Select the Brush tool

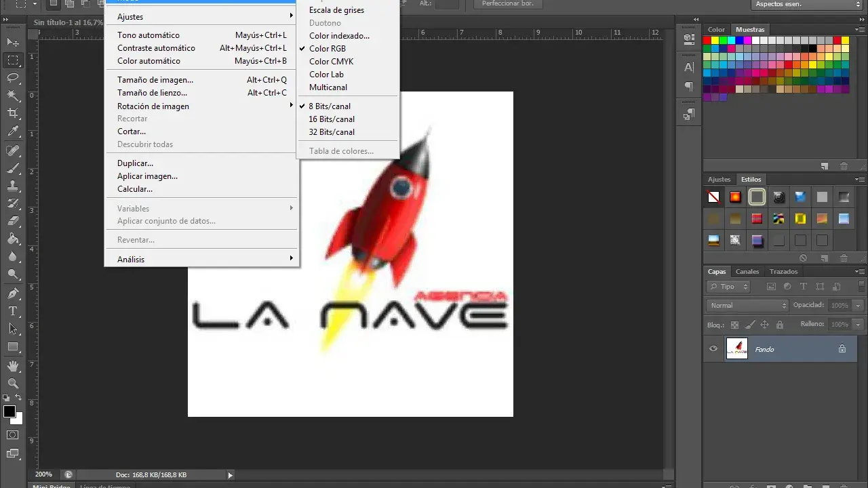pos(13,167)
